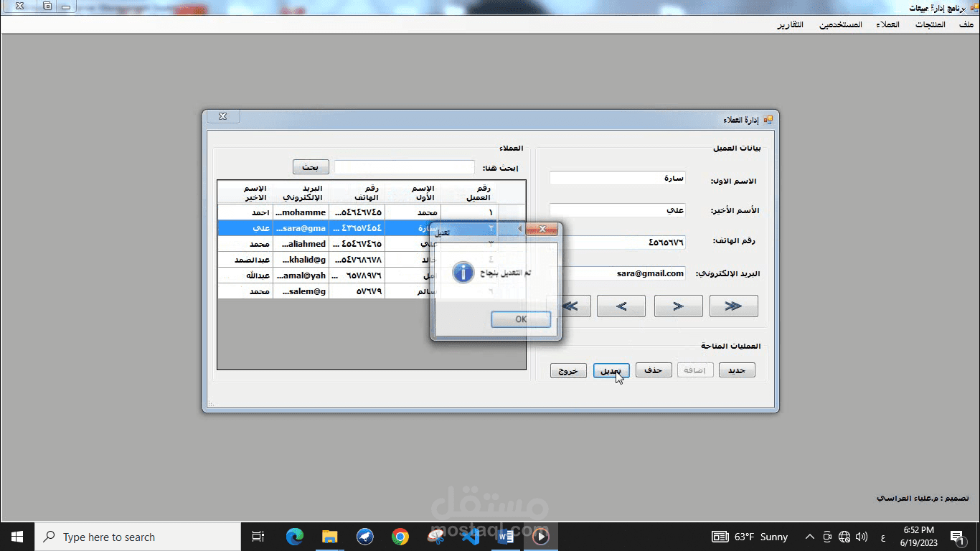Switch the Arabic input language indicator

pyautogui.click(x=882, y=537)
